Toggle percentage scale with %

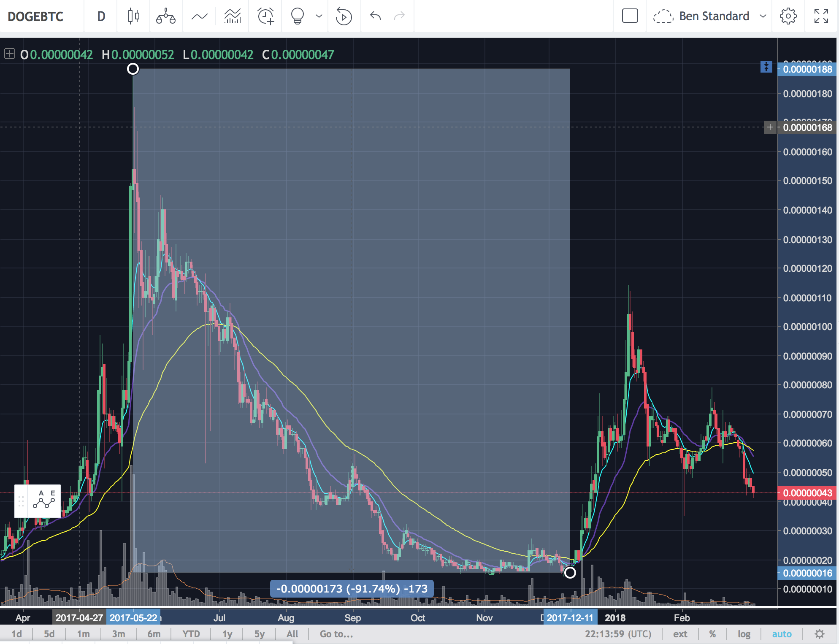point(712,634)
